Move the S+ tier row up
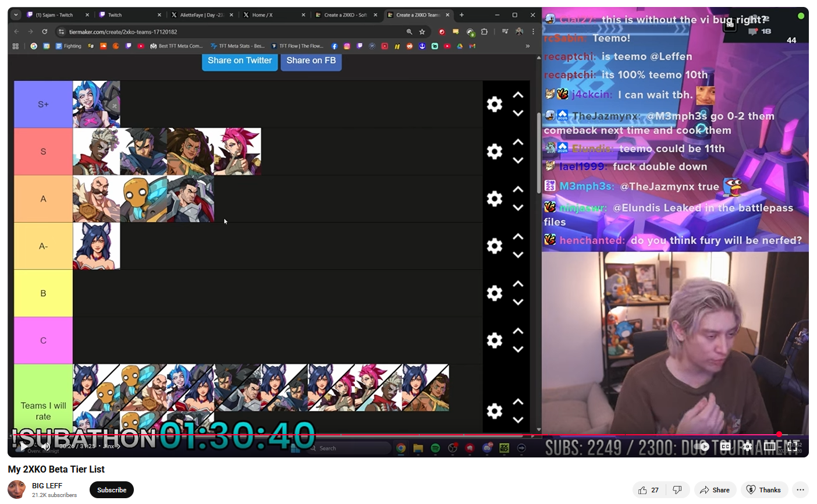 [x=518, y=95]
